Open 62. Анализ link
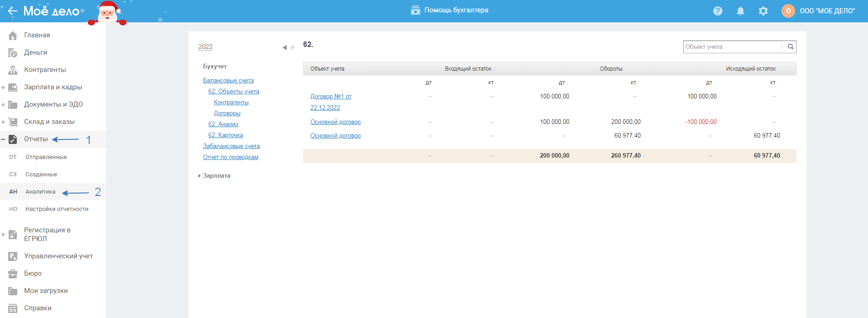Viewport: 868px width, 318px height. [x=223, y=124]
